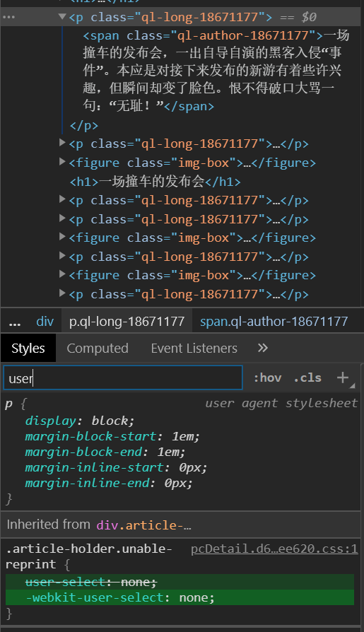Expand the first figure img-box element

[x=62, y=162]
